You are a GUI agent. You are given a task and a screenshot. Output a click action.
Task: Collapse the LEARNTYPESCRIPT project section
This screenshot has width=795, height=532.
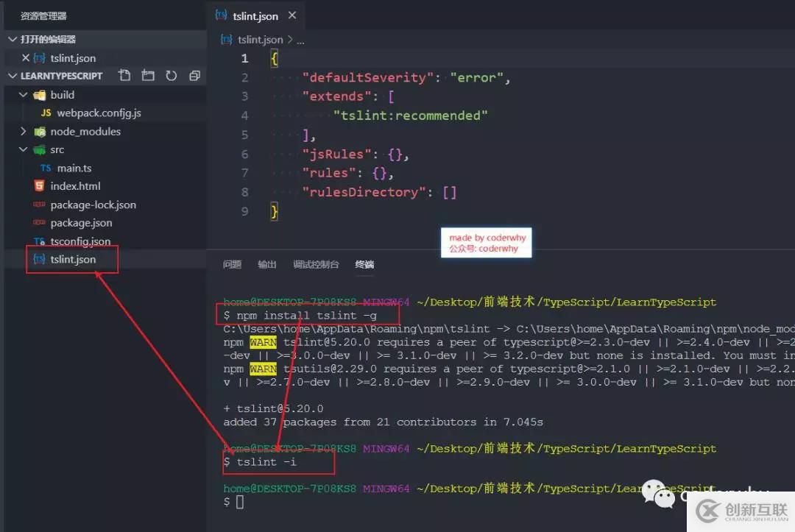click(13, 76)
